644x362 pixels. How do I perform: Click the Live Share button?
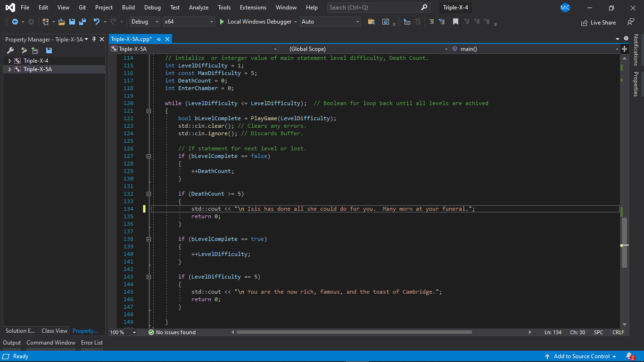click(x=598, y=22)
